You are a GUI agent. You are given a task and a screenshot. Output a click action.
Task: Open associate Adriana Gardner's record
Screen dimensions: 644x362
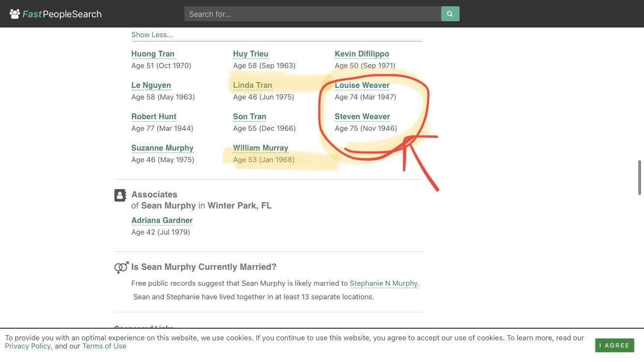(162, 220)
